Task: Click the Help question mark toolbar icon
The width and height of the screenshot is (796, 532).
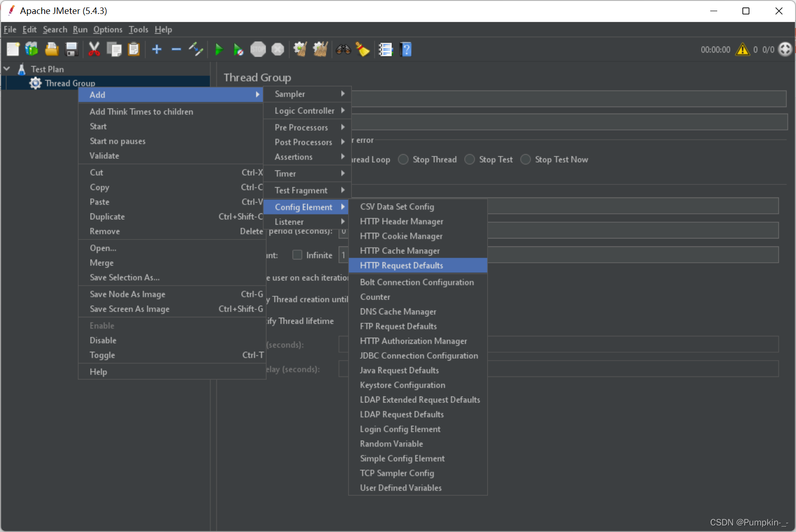Action: coord(406,49)
